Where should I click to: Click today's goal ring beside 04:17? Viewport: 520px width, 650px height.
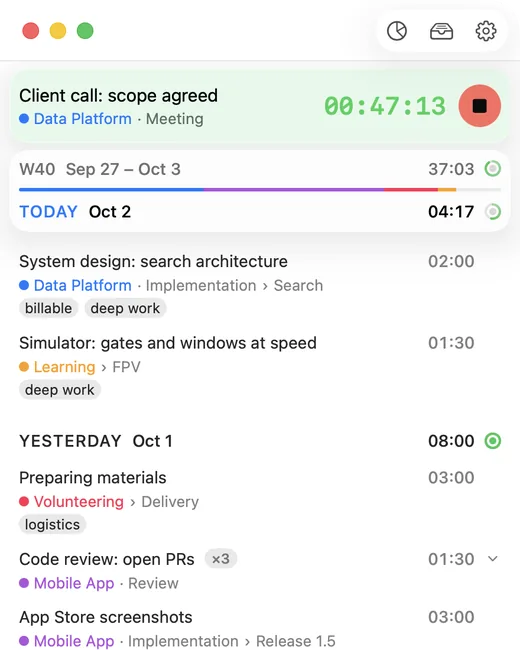click(x=493, y=212)
